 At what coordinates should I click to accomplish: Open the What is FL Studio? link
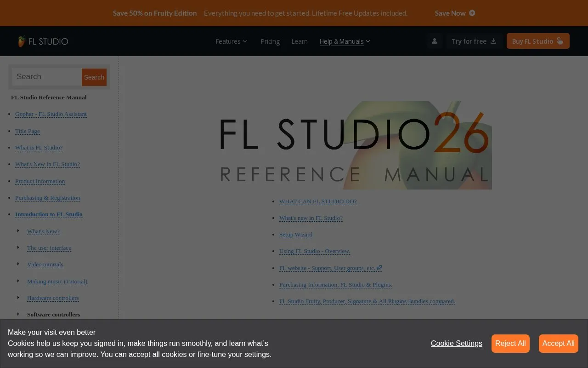pos(39,148)
